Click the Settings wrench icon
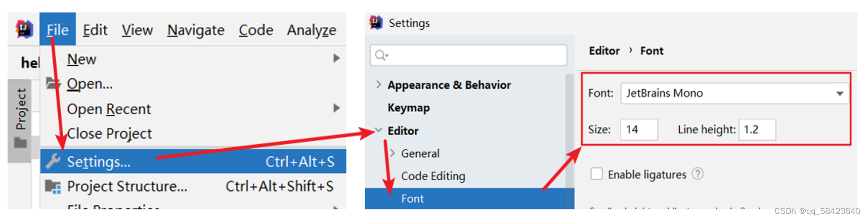This screenshot has height=220, width=868. pyautogui.click(x=53, y=161)
